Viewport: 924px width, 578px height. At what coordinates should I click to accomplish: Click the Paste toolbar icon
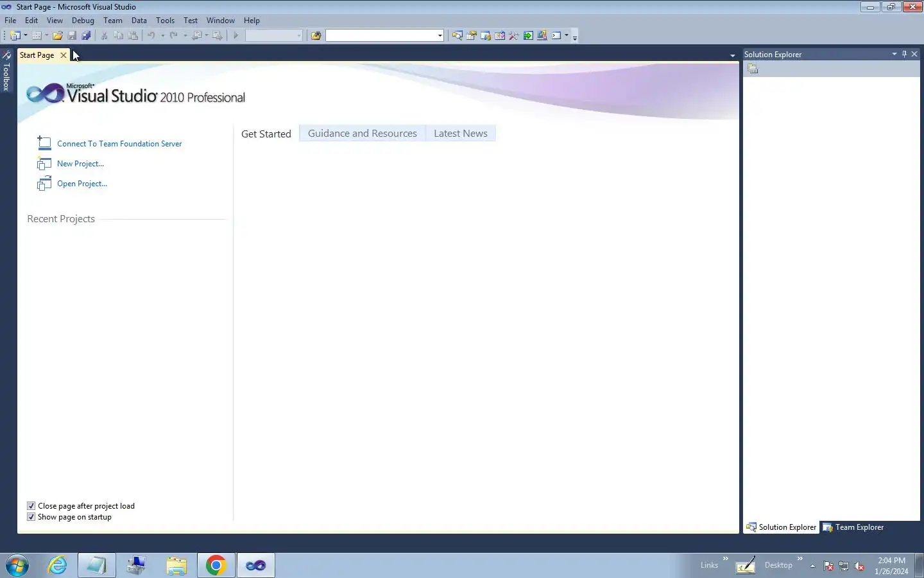point(133,36)
